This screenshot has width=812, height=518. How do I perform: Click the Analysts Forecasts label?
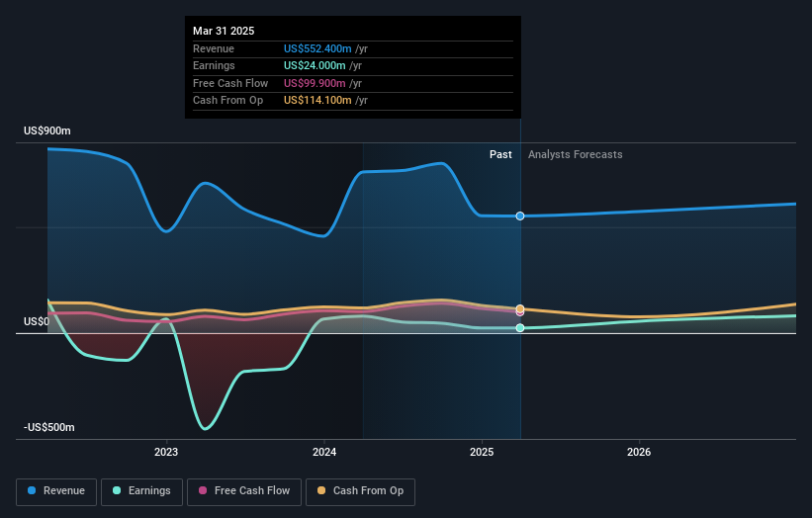tap(576, 154)
